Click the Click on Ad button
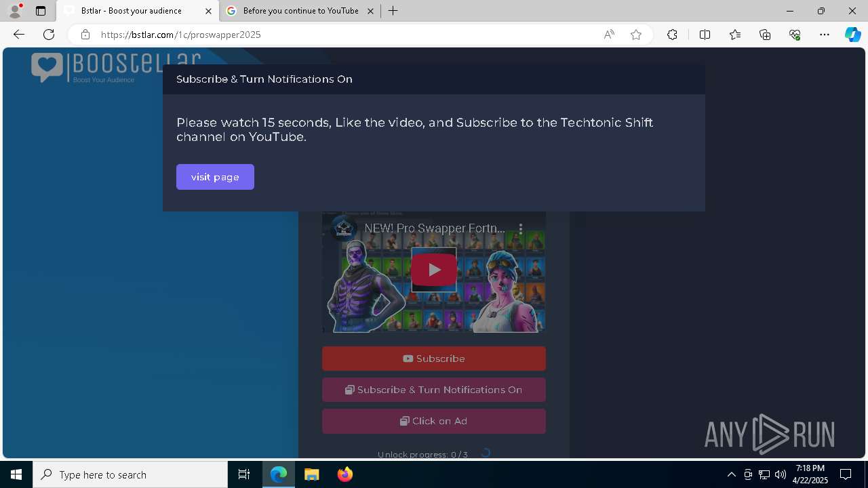The height and width of the screenshot is (488, 868). coord(434,421)
